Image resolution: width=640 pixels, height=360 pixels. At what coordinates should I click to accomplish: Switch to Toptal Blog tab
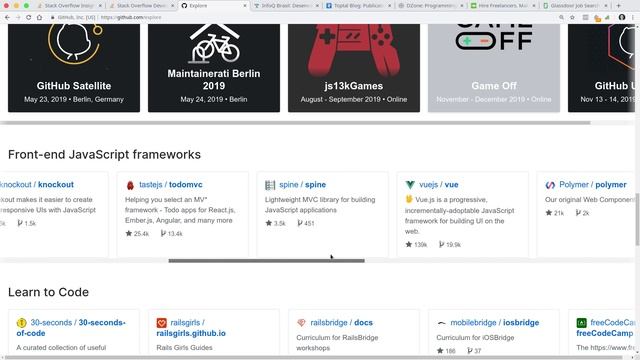click(358, 6)
